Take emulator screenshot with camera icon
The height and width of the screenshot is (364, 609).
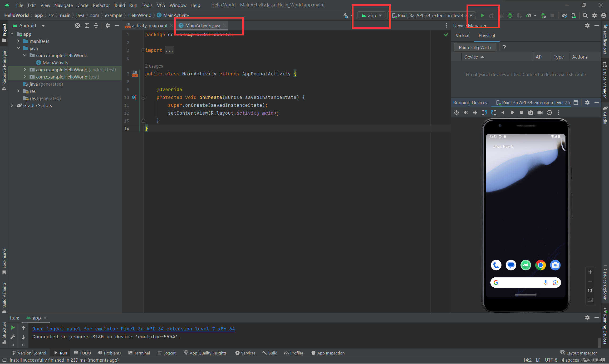[x=530, y=113]
